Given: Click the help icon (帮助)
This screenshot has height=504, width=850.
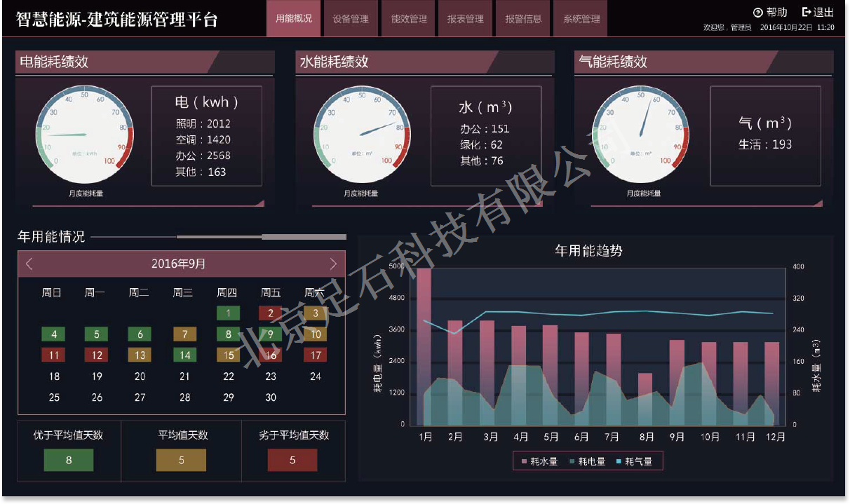Looking at the screenshot, I should 757,12.
